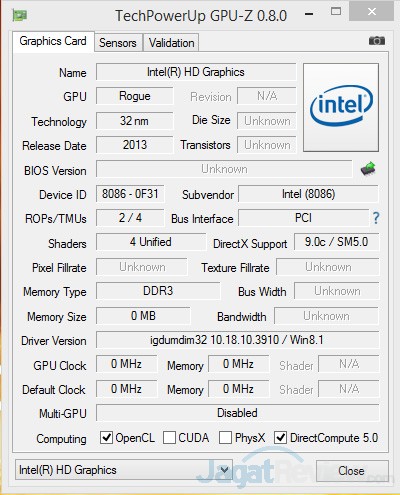This screenshot has width=400, height=495.
Task: Click the Intel vendor logo
Action: (341, 107)
